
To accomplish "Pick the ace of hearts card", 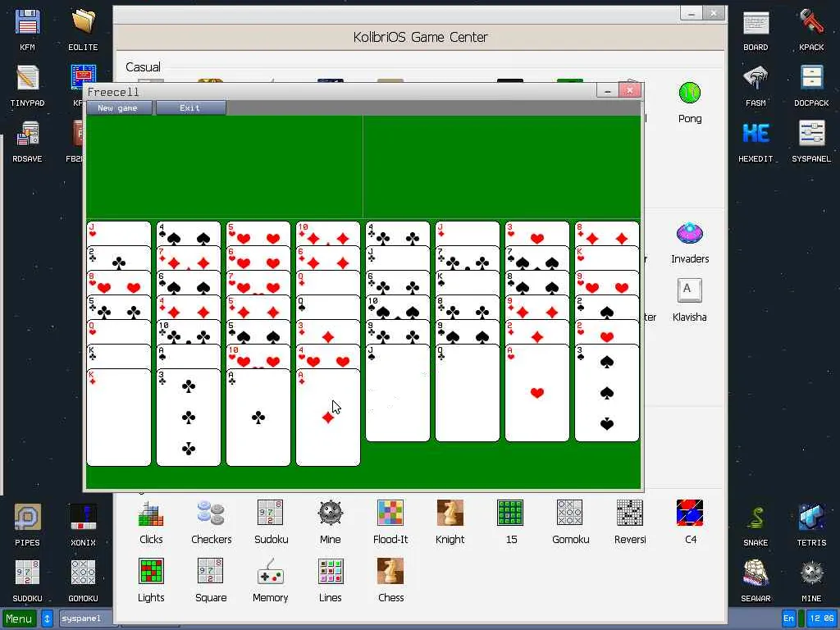I will (536, 394).
